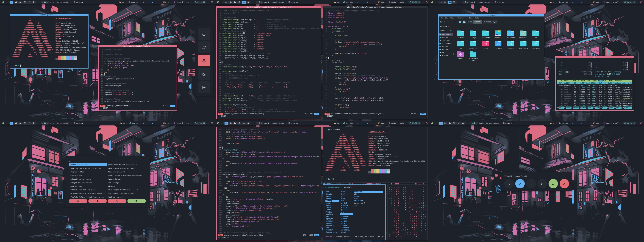Click the home folder icon in file manager toolbar

[x=460, y=22]
